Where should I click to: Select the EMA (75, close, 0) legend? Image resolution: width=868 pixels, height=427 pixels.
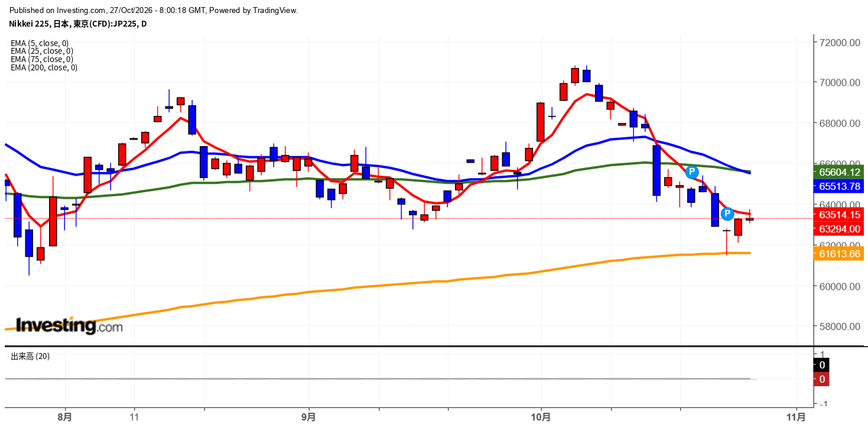coord(42,59)
